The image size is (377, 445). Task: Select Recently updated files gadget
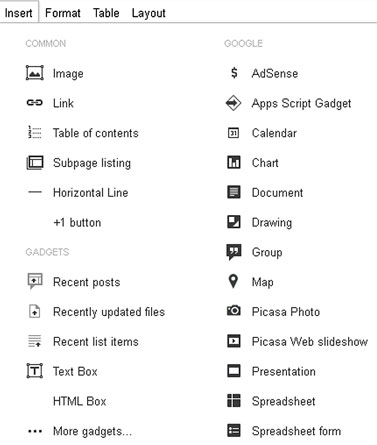(x=109, y=312)
